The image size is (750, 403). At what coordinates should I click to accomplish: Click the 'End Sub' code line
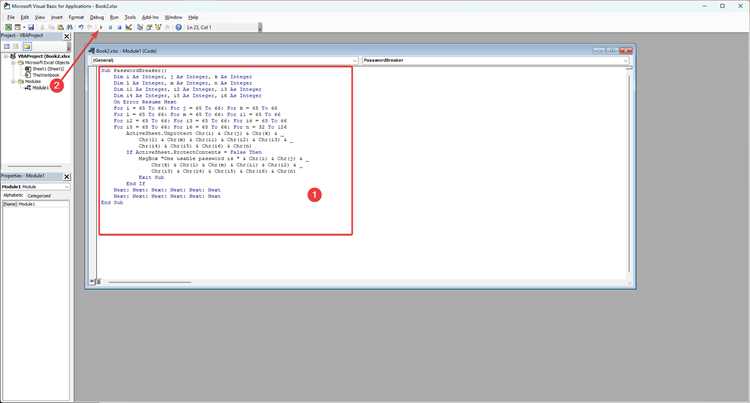tap(112, 203)
